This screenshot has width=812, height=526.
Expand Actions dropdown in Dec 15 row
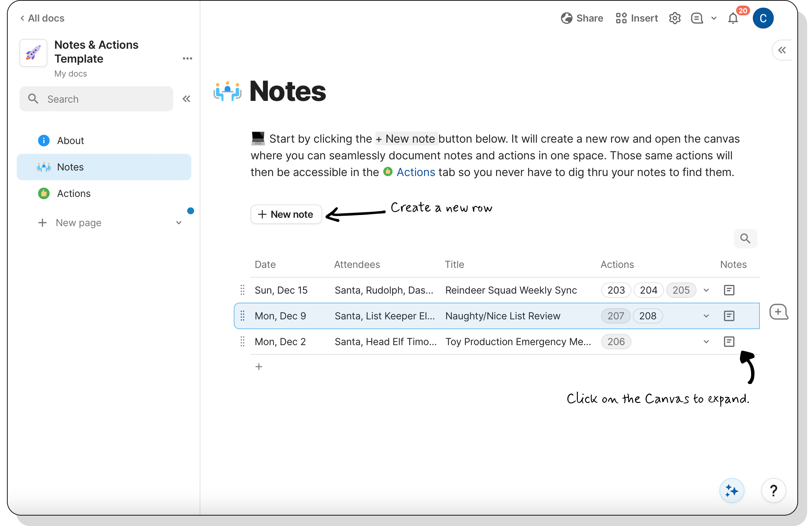(706, 290)
